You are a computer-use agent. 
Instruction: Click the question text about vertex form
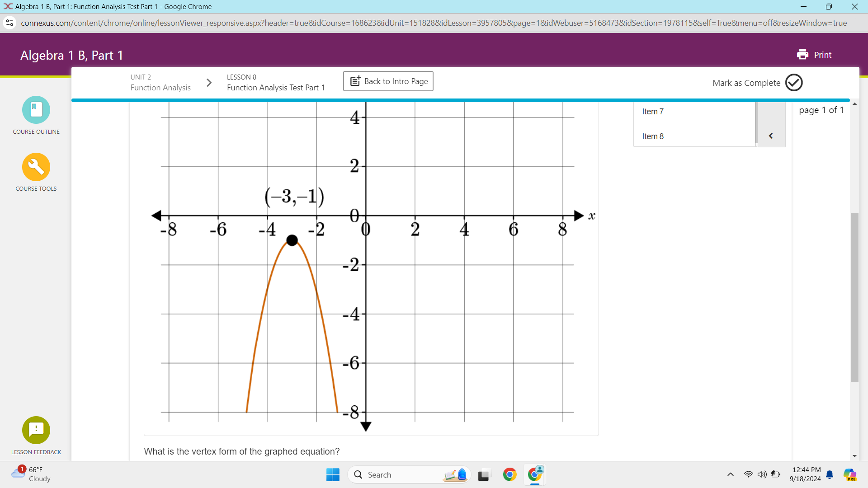(x=242, y=451)
